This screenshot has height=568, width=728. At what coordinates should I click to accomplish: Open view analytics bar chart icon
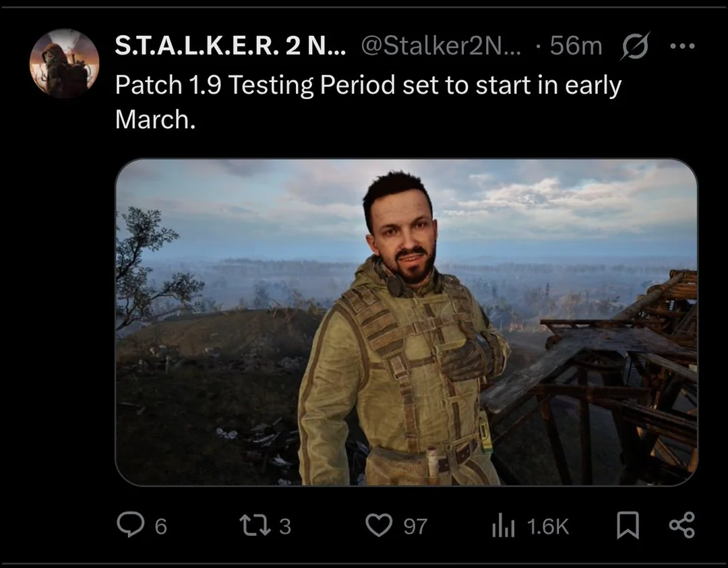point(503,526)
